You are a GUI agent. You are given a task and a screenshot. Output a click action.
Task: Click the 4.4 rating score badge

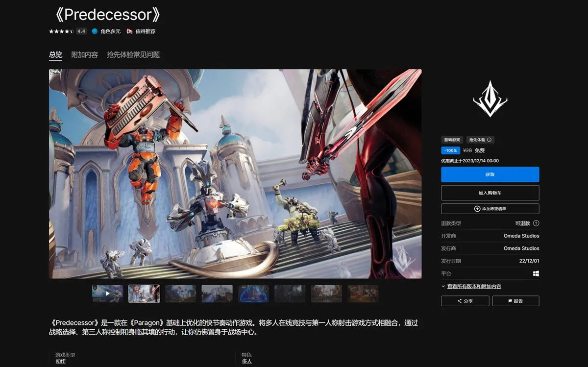click(81, 31)
